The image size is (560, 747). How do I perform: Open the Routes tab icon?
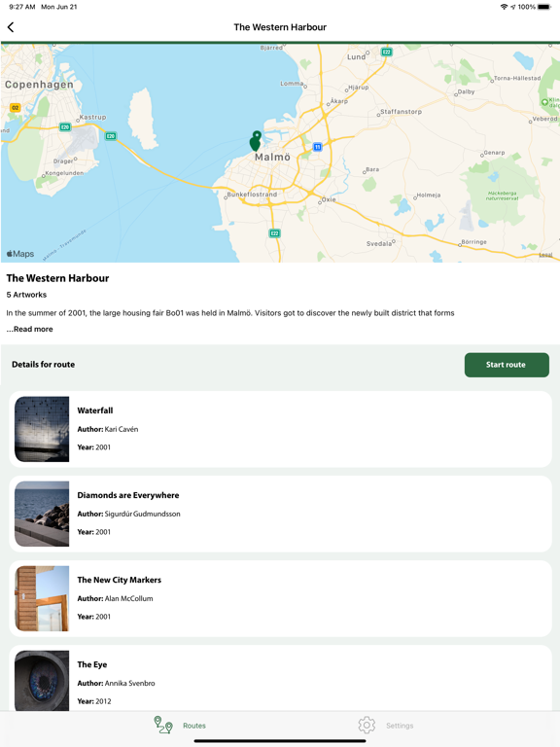pyautogui.click(x=163, y=725)
